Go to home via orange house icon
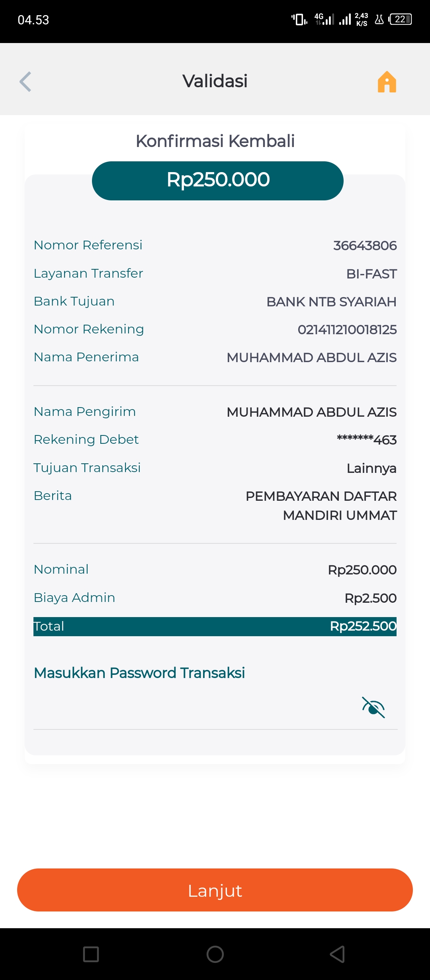The height and width of the screenshot is (980, 430). coord(387,82)
